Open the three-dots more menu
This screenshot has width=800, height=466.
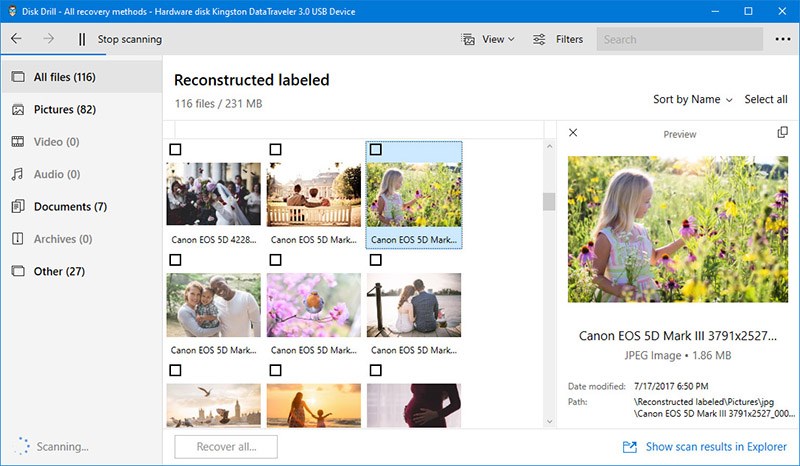coord(783,39)
